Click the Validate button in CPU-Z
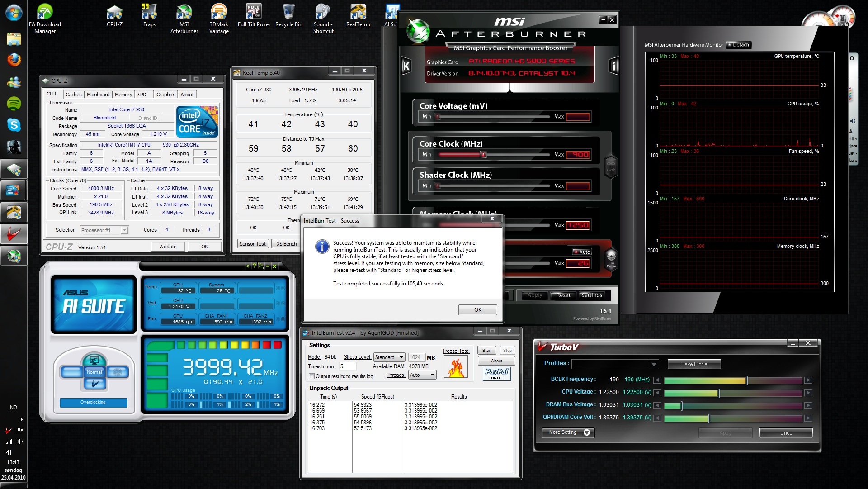This screenshot has width=868, height=489. (x=168, y=247)
